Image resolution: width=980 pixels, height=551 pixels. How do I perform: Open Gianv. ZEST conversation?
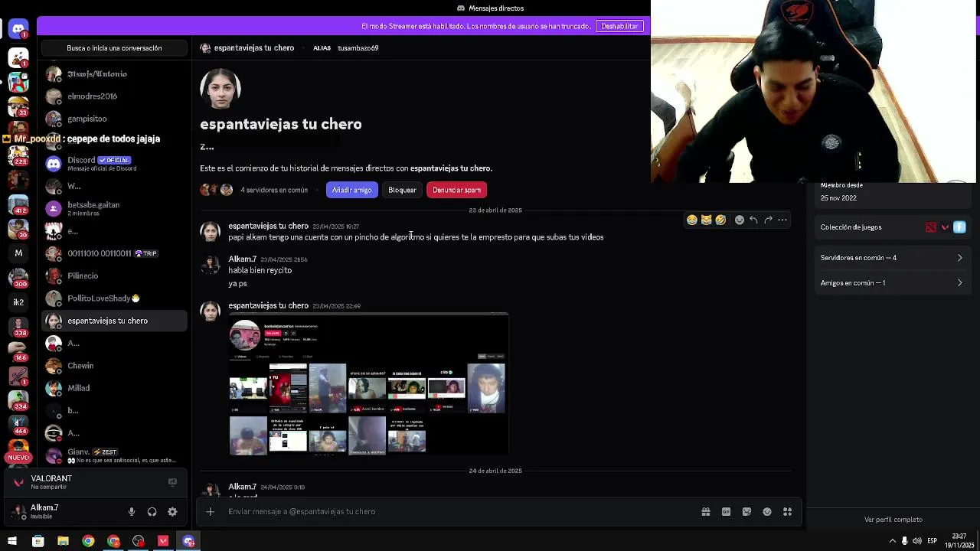pos(114,455)
